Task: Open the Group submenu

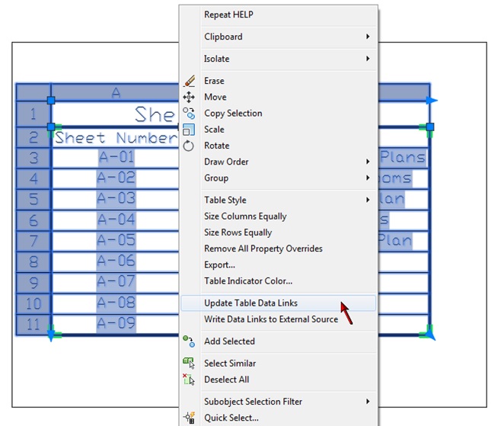Action: (x=279, y=178)
